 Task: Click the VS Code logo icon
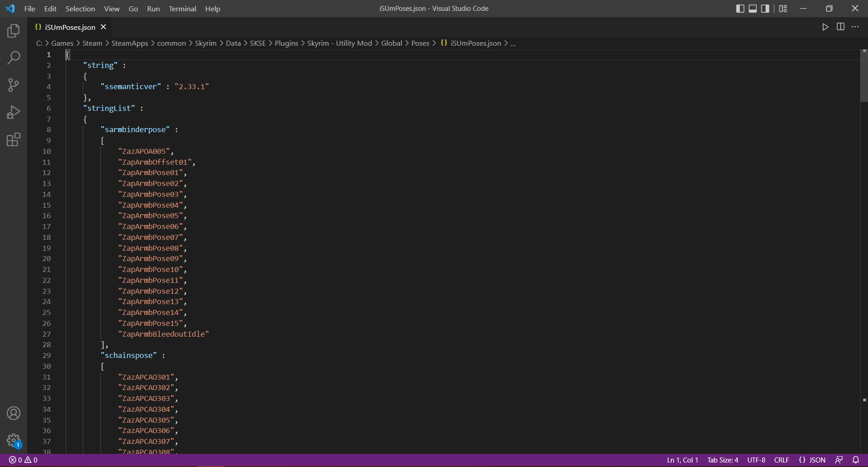coord(10,9)
